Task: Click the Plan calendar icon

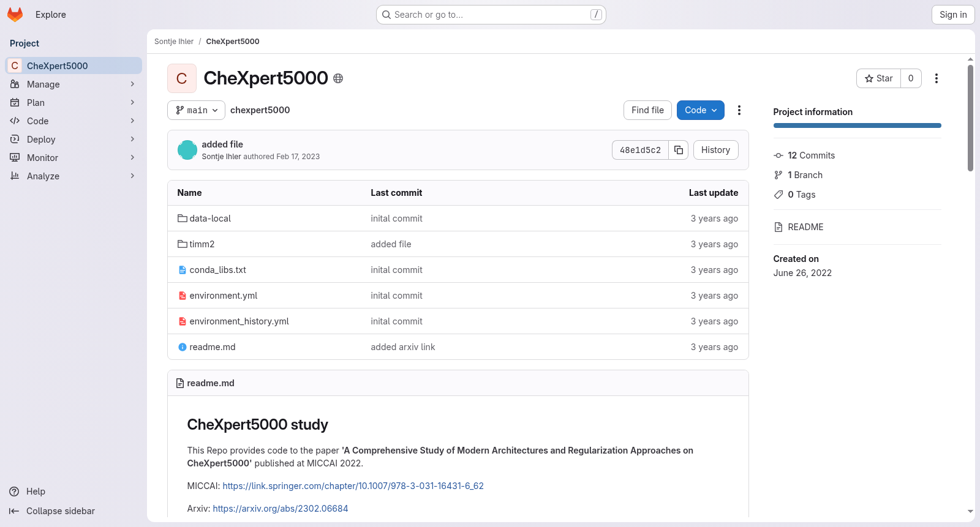Action: pyautogui.click(x=15, y=103)
